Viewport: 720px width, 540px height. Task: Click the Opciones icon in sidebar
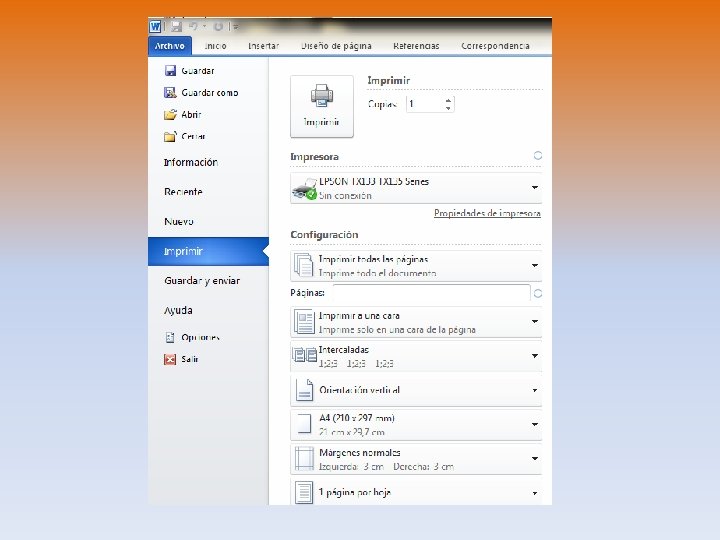pyautogui.click(x=170, y=338)
